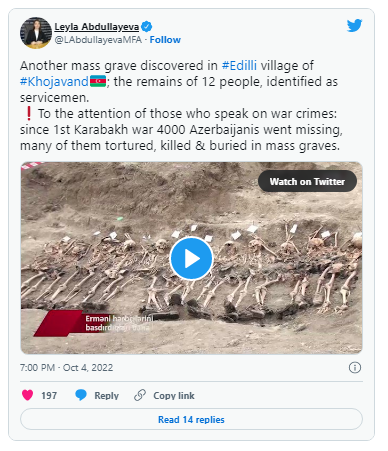Click the Copy link text
This screenshot has width=388, height=451.
point(174,395)
